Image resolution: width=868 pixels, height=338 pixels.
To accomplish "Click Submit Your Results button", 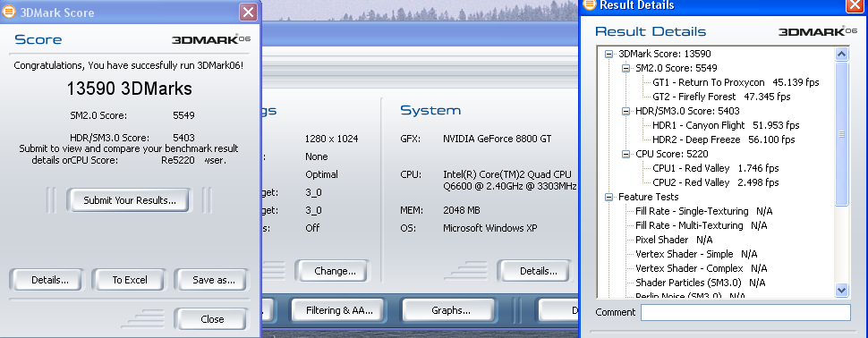I will pyautogui.click(x=130, y=200).
